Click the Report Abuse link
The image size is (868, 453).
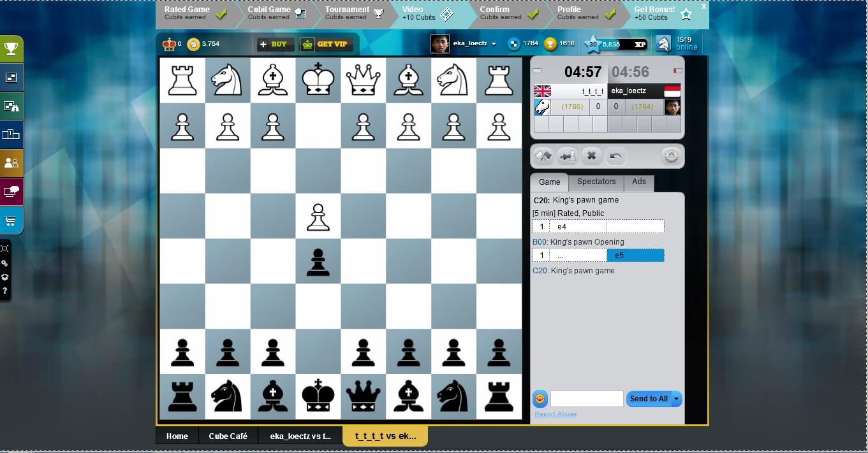(555, 414)
